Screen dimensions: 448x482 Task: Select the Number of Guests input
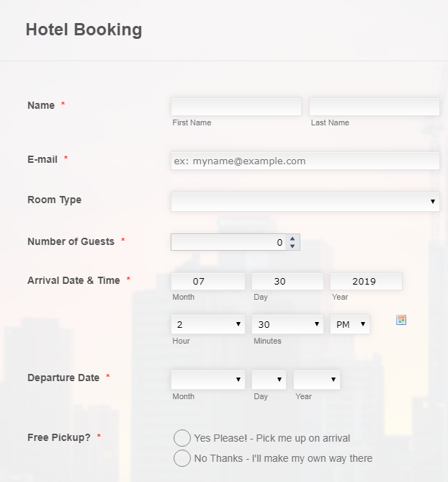click(x=228, y=243)
